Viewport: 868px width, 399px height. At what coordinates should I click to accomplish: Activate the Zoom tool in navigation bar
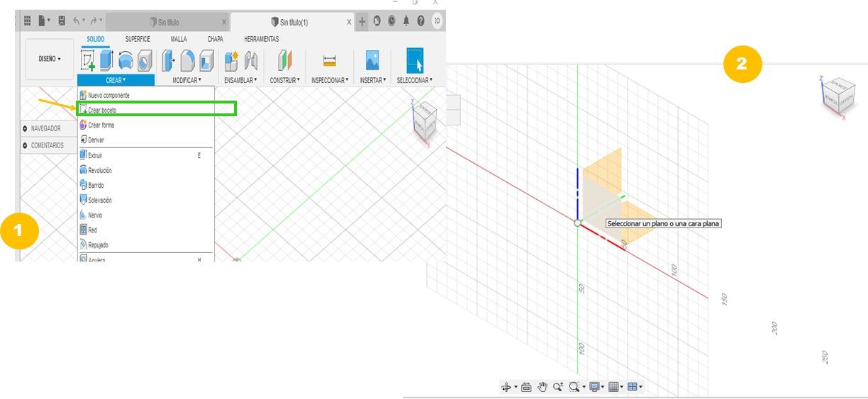(x=558, y=387)
